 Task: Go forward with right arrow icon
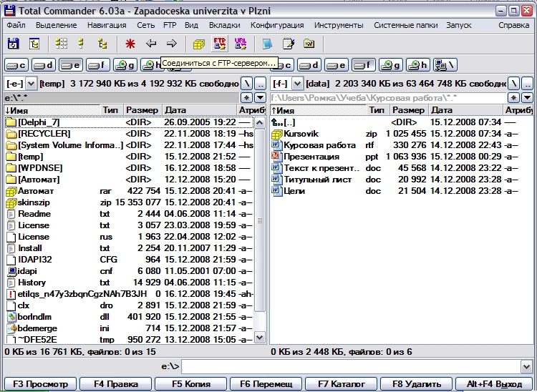172,44
